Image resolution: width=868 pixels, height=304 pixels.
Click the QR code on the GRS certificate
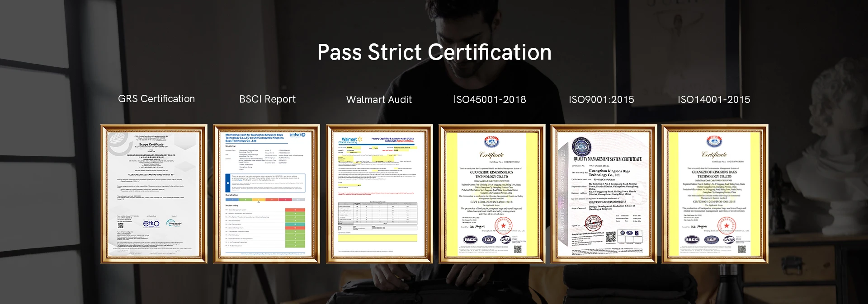pos(121,225)
